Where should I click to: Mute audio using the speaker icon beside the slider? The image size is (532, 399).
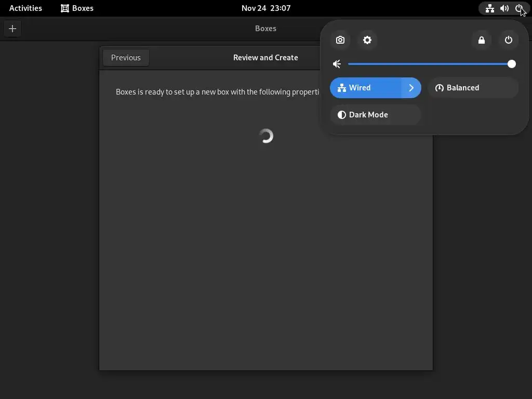click(x=337, y=64)
